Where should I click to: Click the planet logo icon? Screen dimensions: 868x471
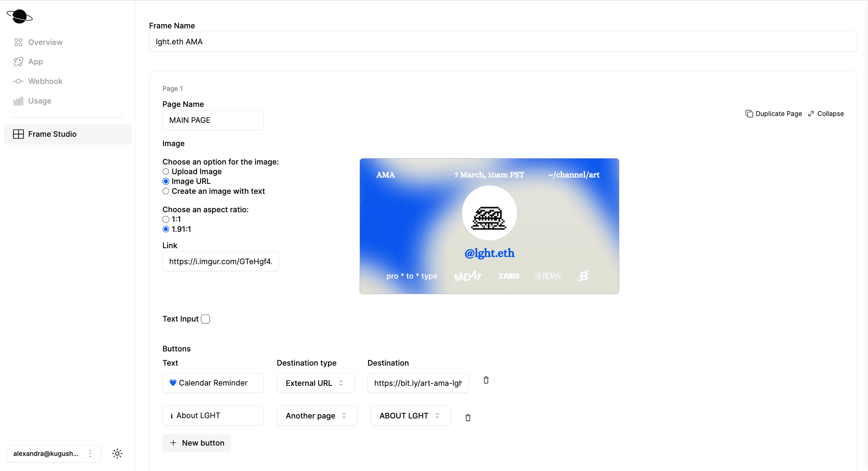click(x=20, y=16)
